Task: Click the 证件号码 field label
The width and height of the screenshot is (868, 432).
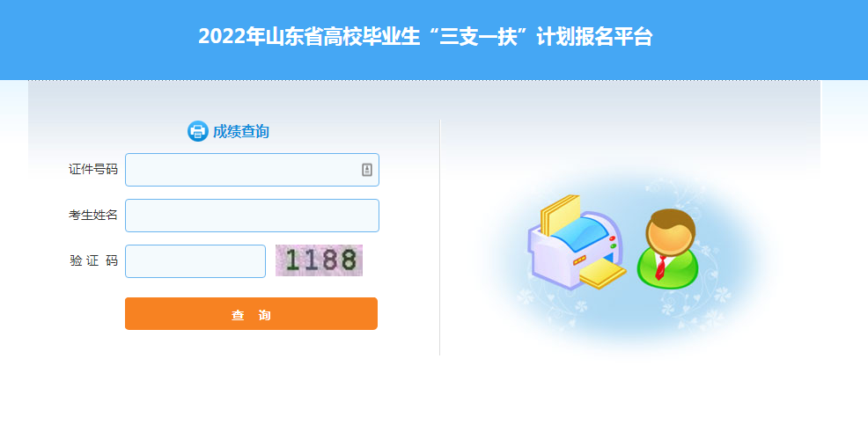Action: pos(93,169)
